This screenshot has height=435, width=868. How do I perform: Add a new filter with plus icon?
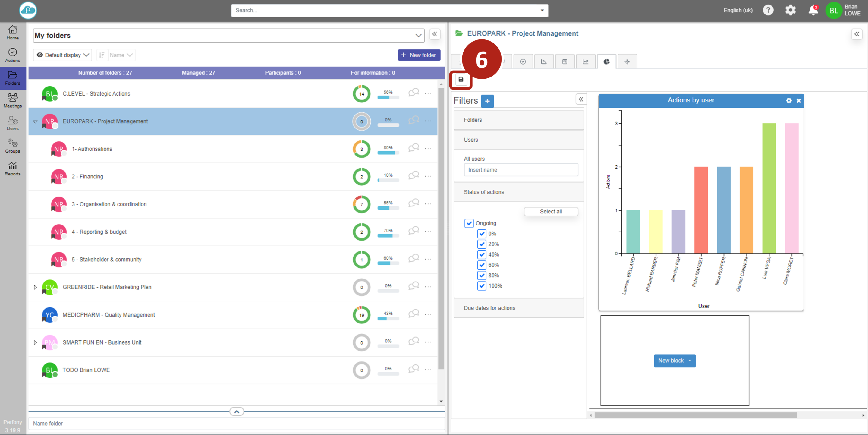click(x=487, y=101)
